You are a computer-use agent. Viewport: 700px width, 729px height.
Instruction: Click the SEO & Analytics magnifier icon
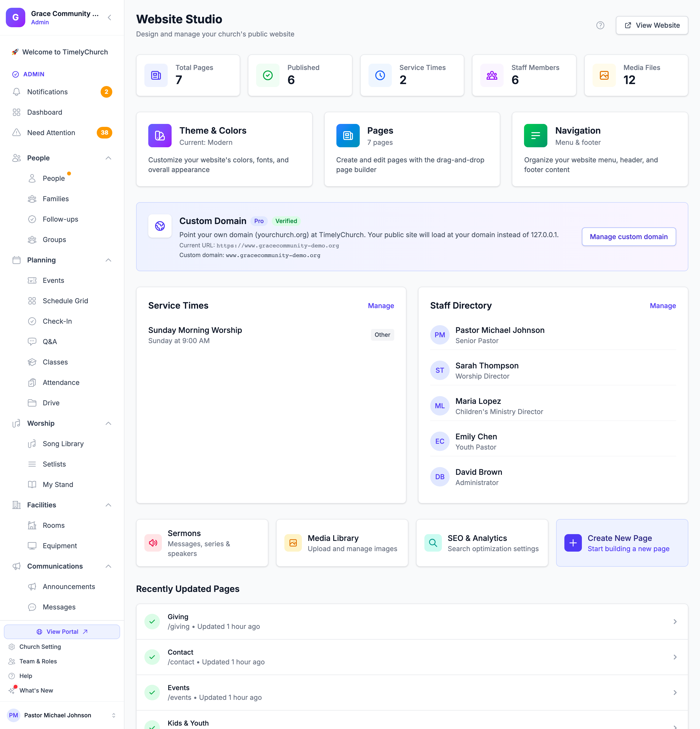433,543
